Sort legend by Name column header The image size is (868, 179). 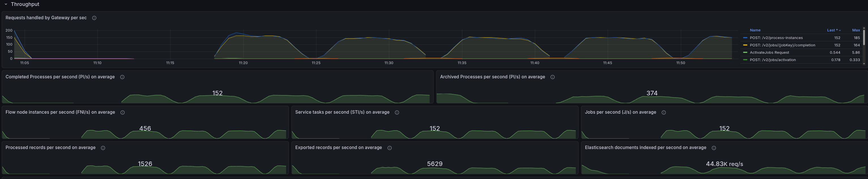755,30
